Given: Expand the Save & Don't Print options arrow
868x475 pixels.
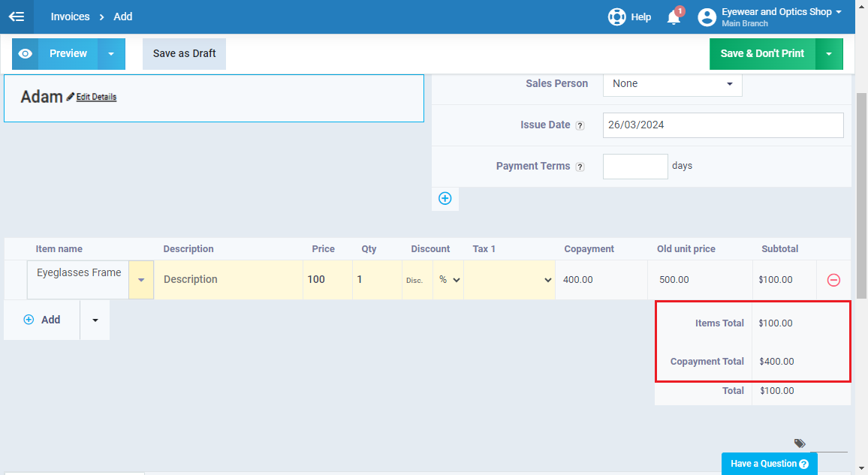Looking at the screenshot, I should pyautogui.click(x=829, y=54).
